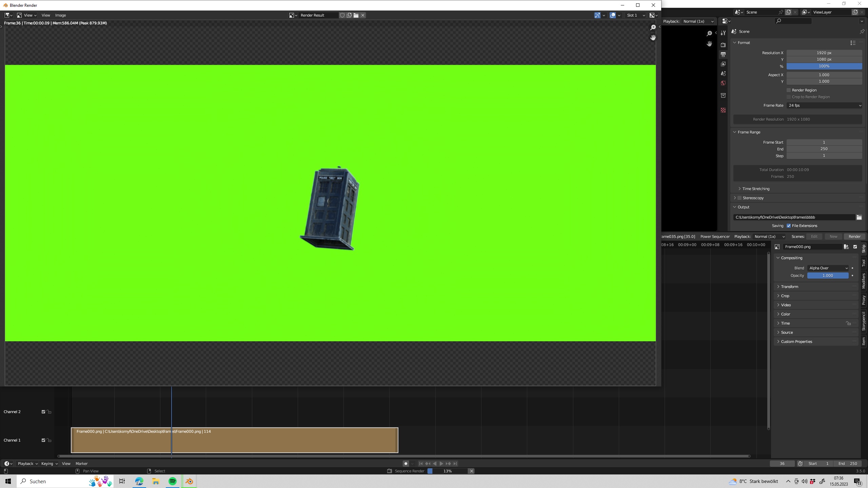Click the zoom magnifier icon in render window
868x488 pixels.
click(653, 27)
